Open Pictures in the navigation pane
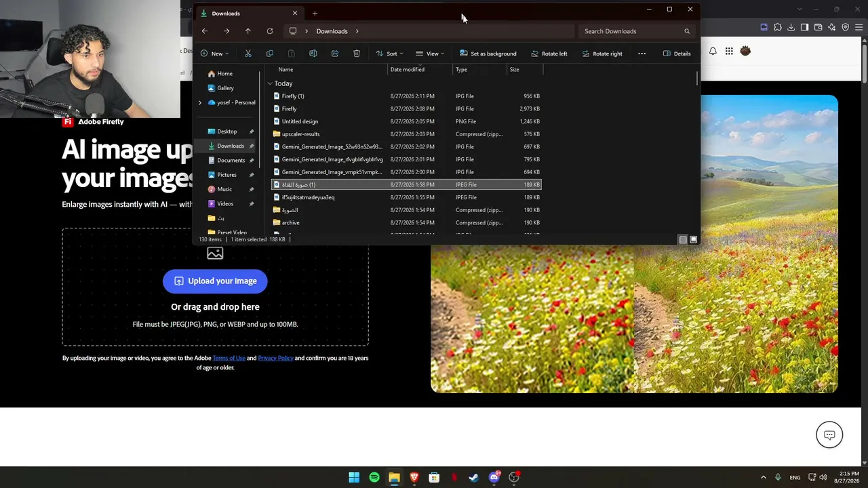Screen dimensions: 868x488 tap(227, 175)
